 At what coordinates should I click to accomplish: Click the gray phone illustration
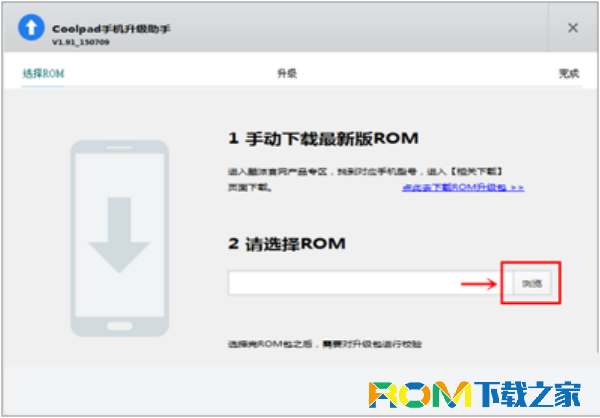119,238
